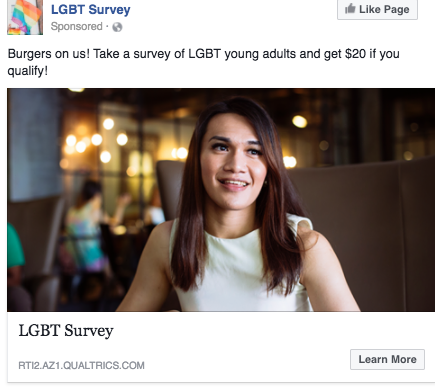435x387 pixels.
Task: Open the ad photo on the woman's face
Action: 235,160
